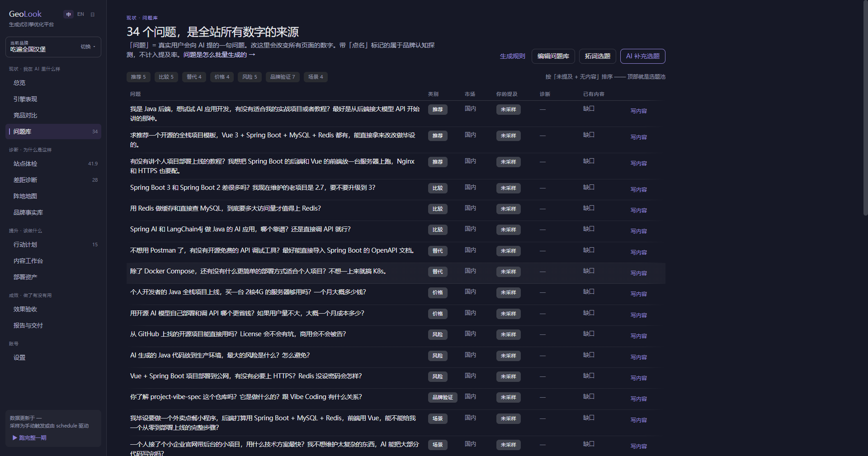Screen dimensions: 868x456
Task: Filter by the 替代 4 chip
Action: (x=194, y=77)
